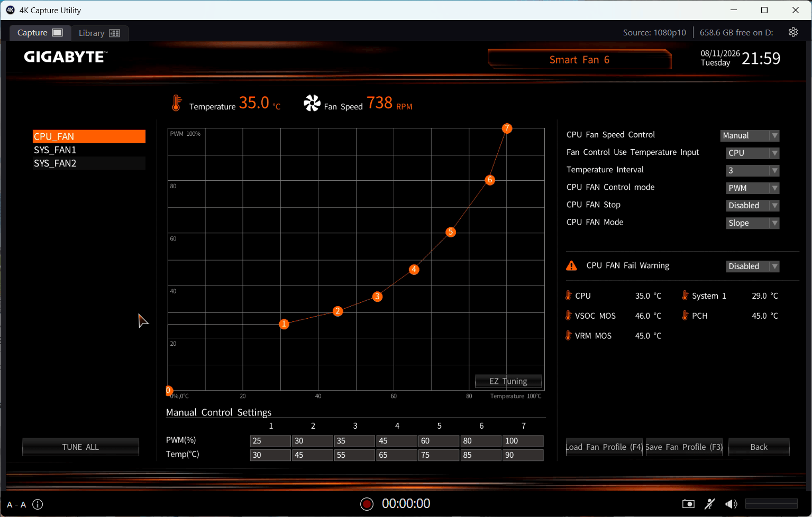Open the CPU FAN Mode dropdown
The image size is (812, 517).
pyautogui.click(x=753, y=223)
